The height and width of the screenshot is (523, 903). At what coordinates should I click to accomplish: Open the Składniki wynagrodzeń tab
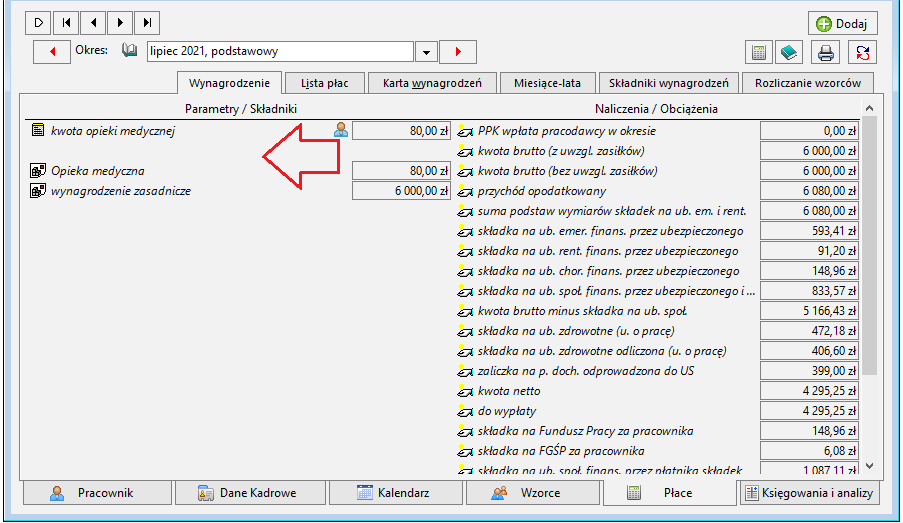(669, 83)
